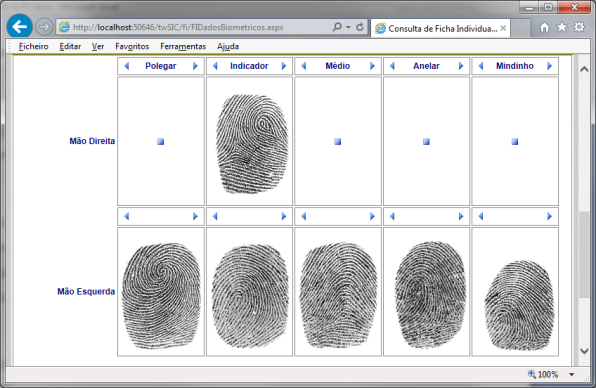Click left arrow beside Médio header
The width and height of the screenshot is (596, 388).
coord(304,66)
